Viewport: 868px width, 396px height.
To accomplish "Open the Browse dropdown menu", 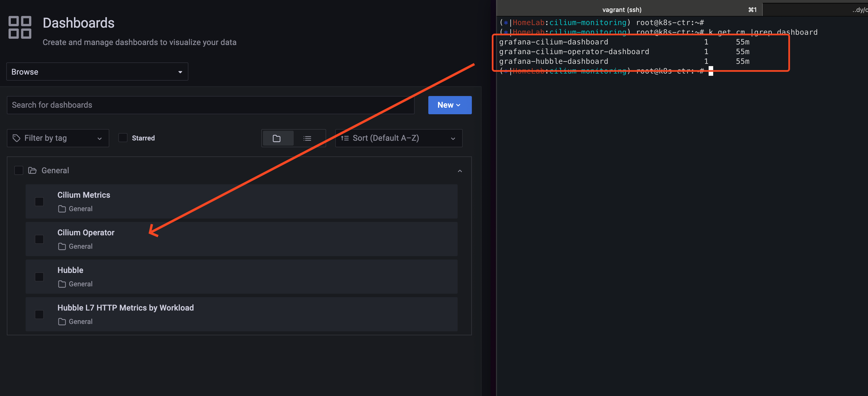I will click(x=97, y=72).
